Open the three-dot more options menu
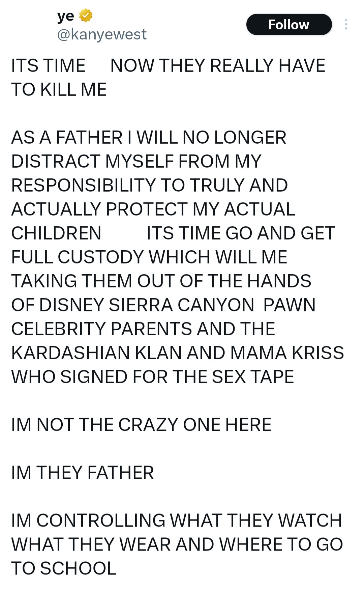The image size is (364, 589). click(346, 24)
